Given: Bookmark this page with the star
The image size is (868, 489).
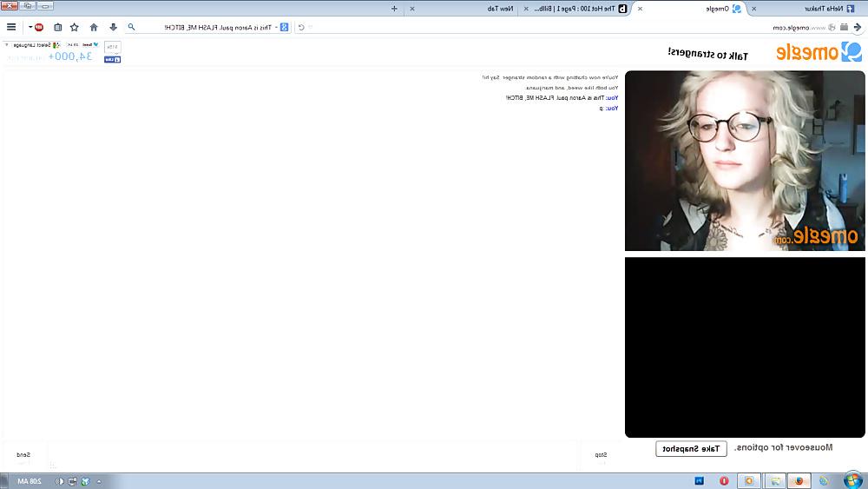Looking at the screenshot, I should point(75,27).
